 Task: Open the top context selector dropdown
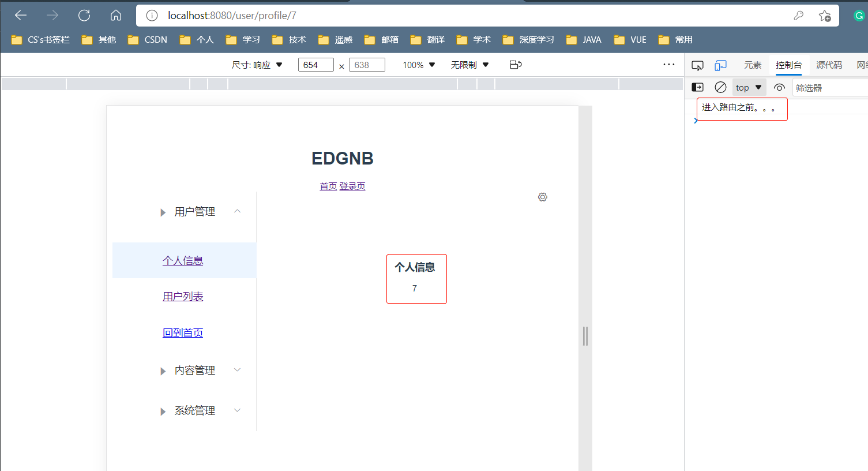(x=749, y=88)
